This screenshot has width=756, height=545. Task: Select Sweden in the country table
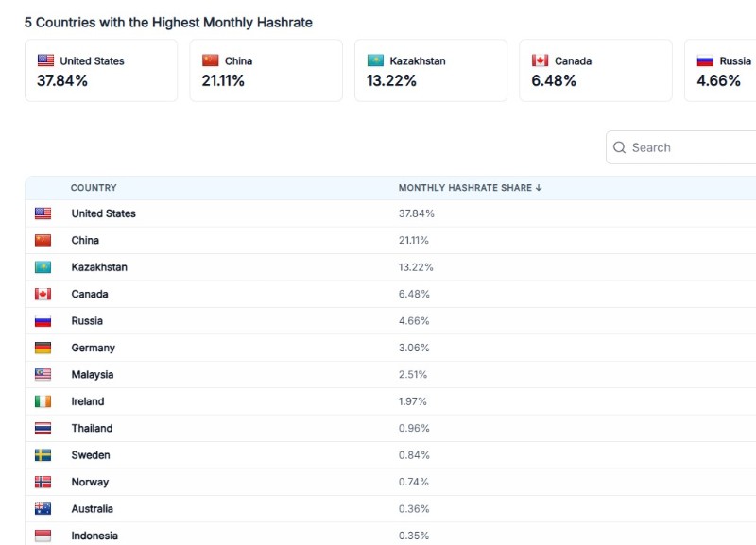click(x=91, y=455)
